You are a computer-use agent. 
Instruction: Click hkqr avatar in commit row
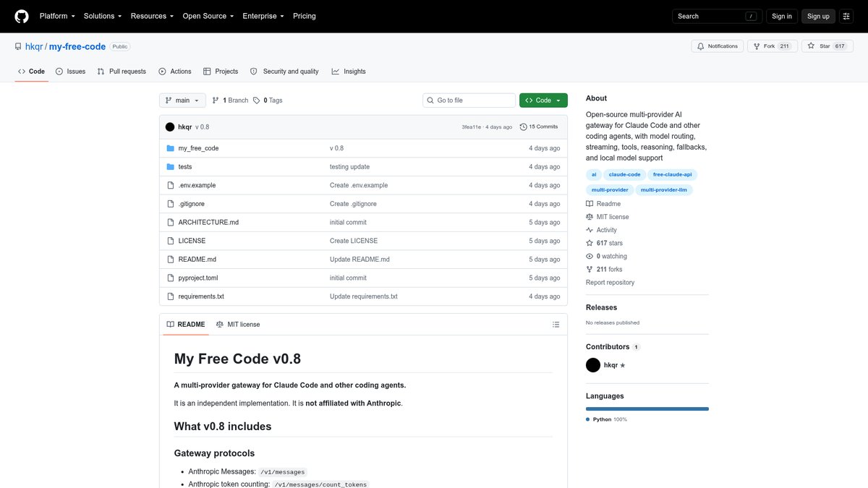coord(170,127)
